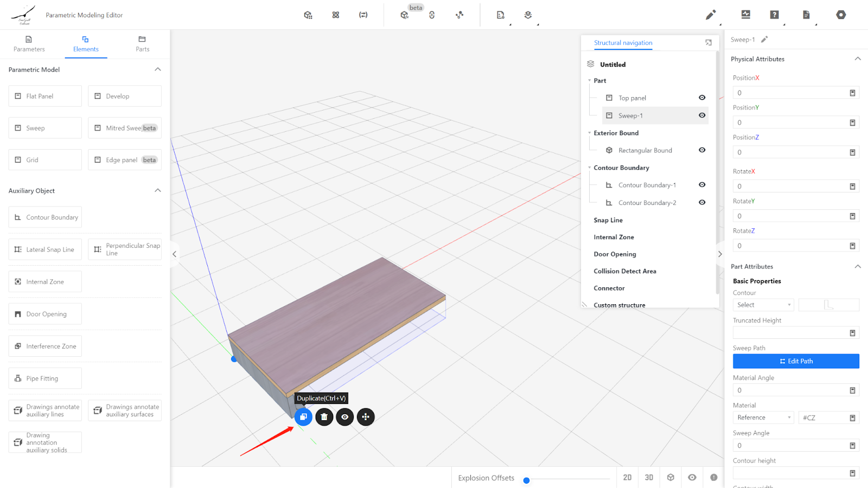Pop out the Structural navigation panel
The height and width of the screenshot is (488, 868).
click(x=708, y=43)
